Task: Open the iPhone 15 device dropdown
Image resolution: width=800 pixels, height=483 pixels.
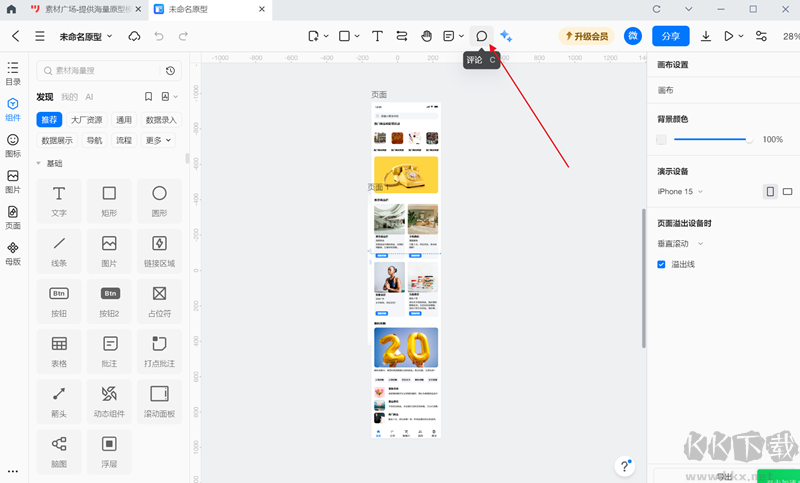Action: pos(680,191)
